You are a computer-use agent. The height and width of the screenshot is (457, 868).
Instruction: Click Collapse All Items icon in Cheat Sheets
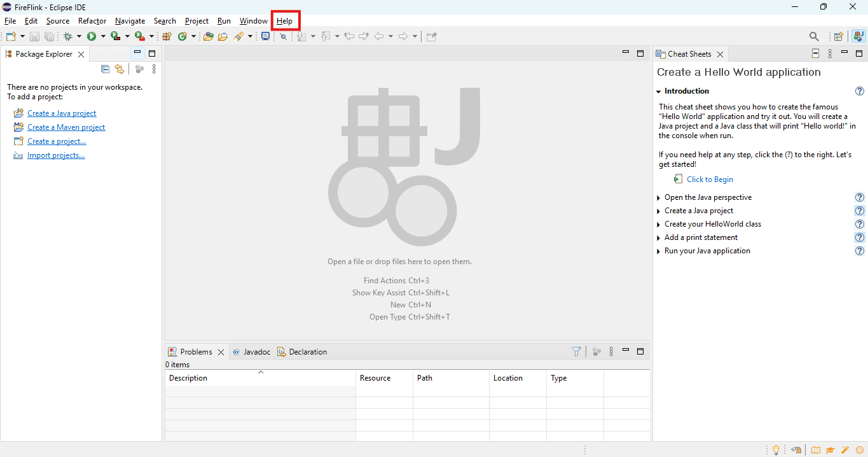(x=816, y=53)
